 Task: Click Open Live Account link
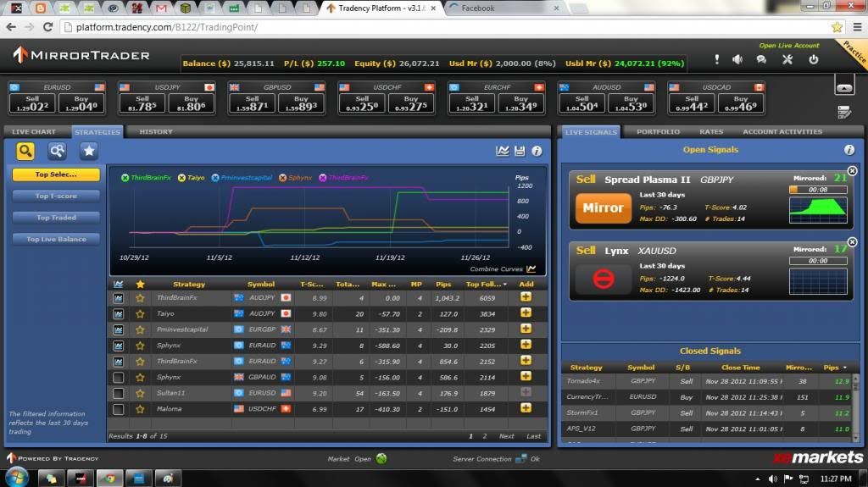coord(789,46)
